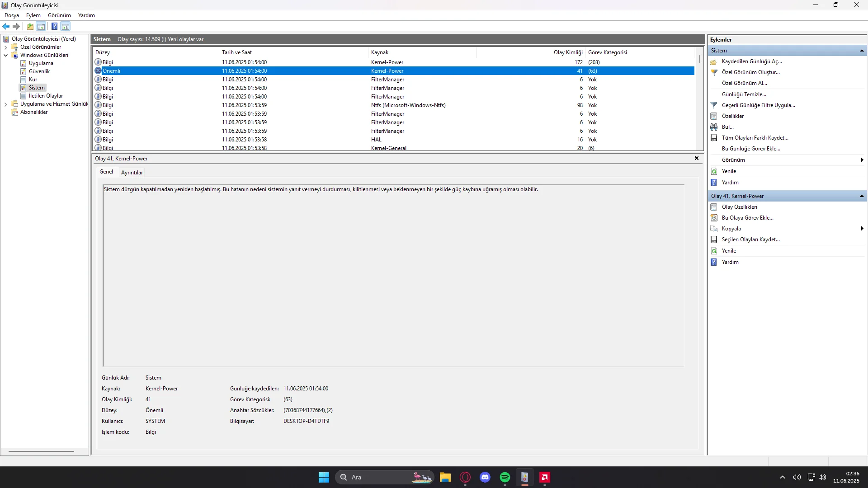Click Tüm Olayları Farklı Kaydet save icon
This screenshot has height=488, width=868.
click(714, 138)
